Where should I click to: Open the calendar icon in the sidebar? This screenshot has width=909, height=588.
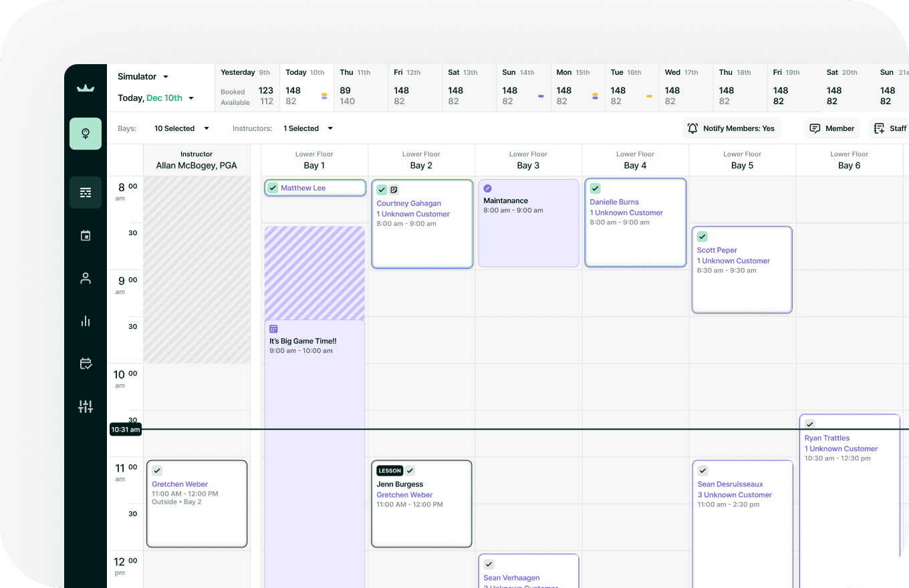click(x=86, y=235)
